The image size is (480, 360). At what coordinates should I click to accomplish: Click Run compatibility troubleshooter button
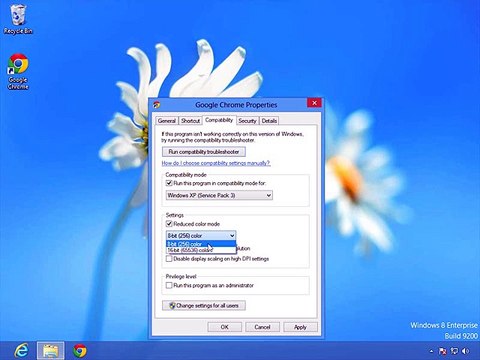[204, 152]
